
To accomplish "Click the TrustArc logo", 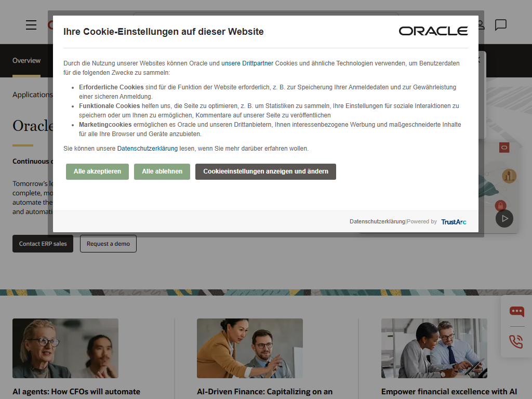I will [454, 222].
